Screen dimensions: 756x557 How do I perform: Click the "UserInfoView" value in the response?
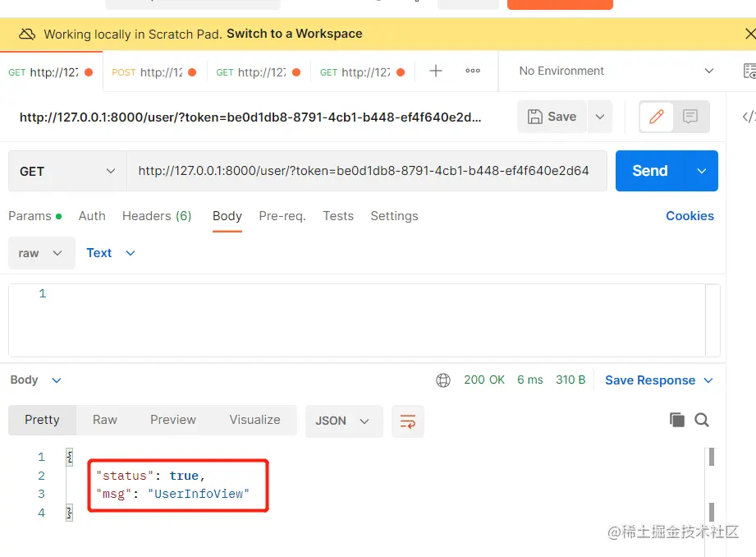pos(199,494)
